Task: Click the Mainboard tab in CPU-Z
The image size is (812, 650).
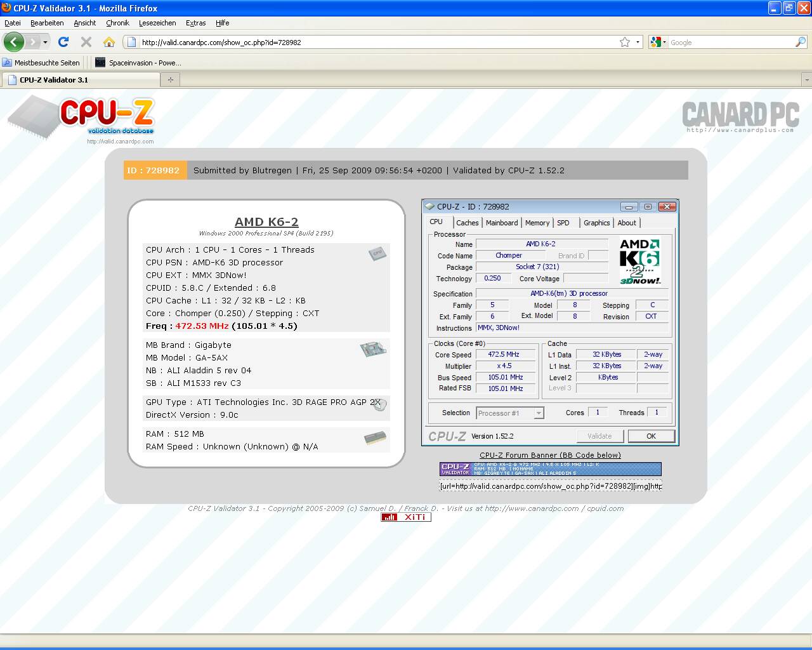Action: point(502,223)
